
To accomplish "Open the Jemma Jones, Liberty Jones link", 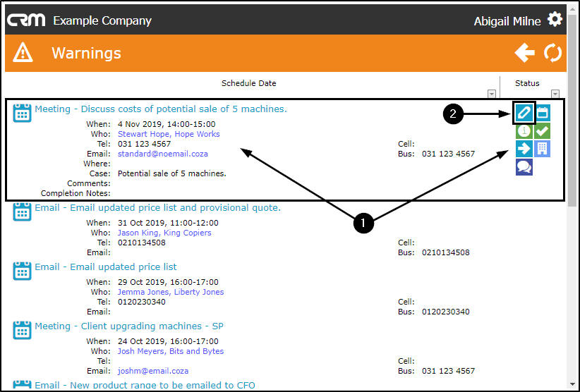I will click(x=171, y=292).
